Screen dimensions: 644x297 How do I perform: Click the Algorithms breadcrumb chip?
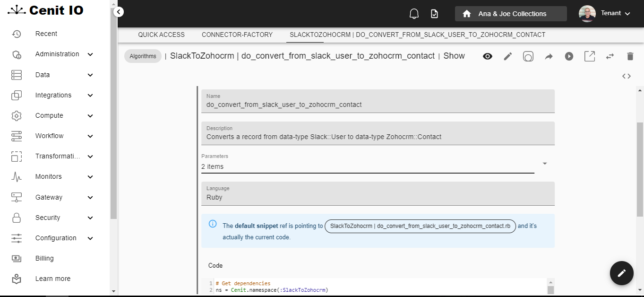[143, 56]
